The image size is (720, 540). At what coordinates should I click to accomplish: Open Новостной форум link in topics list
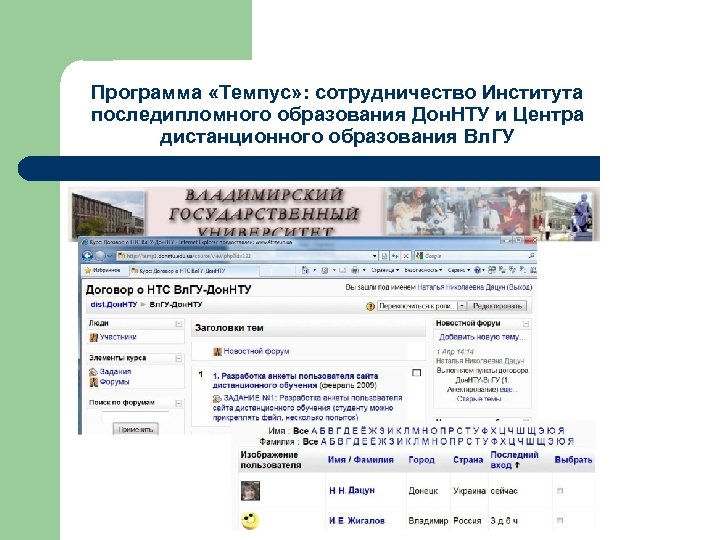(256, 351)
